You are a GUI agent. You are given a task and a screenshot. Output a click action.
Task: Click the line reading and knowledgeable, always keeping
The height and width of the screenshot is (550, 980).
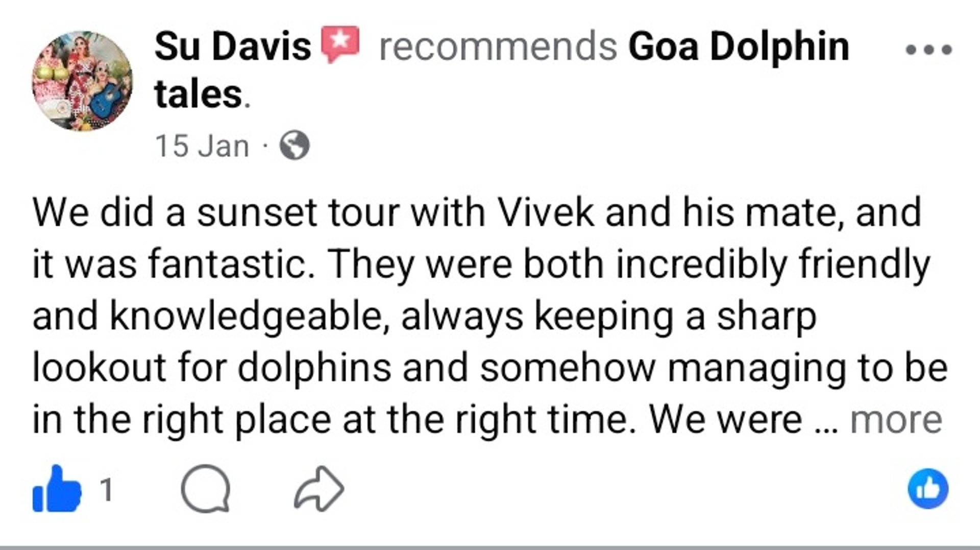pos(425,317)
